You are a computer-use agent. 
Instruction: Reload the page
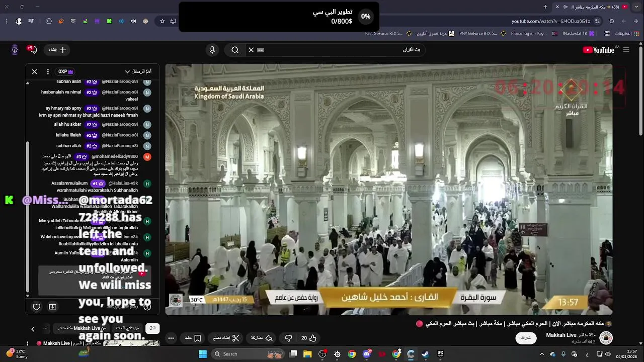tap(612, 21)
